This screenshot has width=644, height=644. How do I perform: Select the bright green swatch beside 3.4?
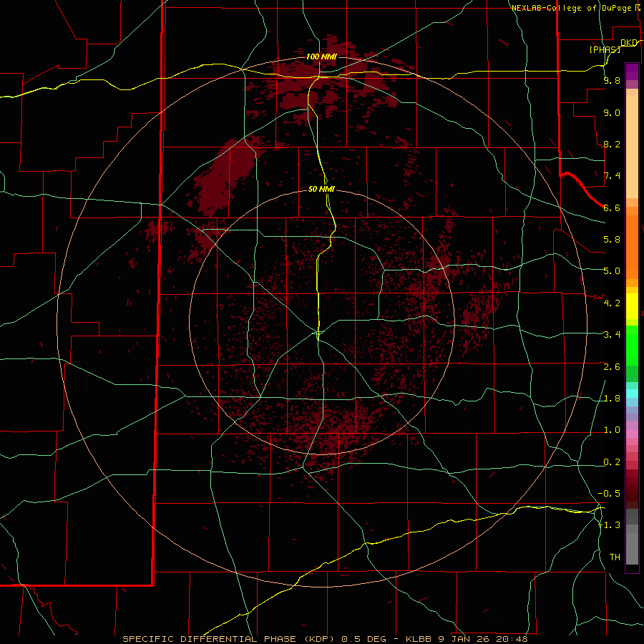point(632,347)
